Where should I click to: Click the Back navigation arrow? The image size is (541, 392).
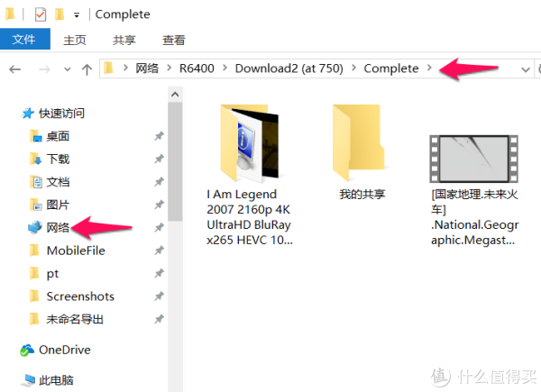(x=14, y=69)
